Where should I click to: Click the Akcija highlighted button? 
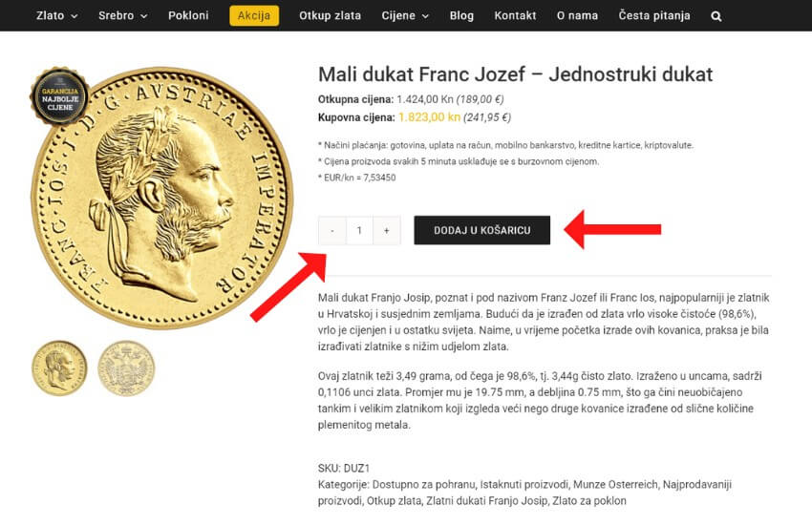(254, 16)
